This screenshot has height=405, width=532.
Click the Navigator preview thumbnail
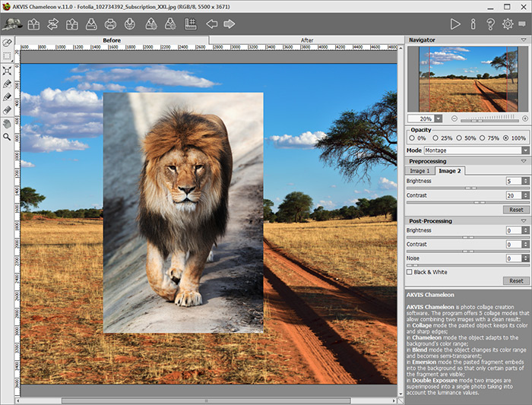point(467,79)
